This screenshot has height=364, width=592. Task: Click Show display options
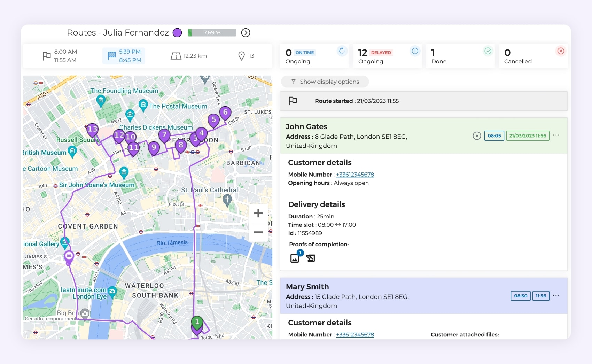(x=325, y=82)
